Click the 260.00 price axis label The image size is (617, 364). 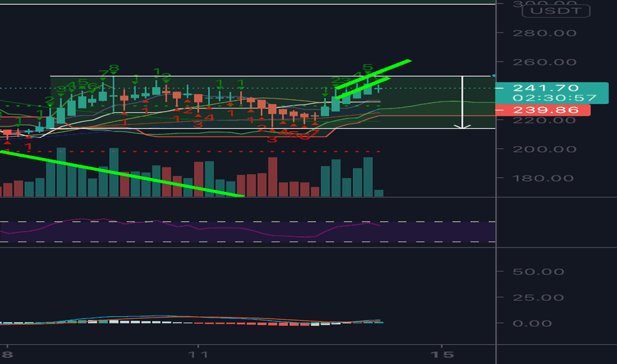[x=545, y=62]
